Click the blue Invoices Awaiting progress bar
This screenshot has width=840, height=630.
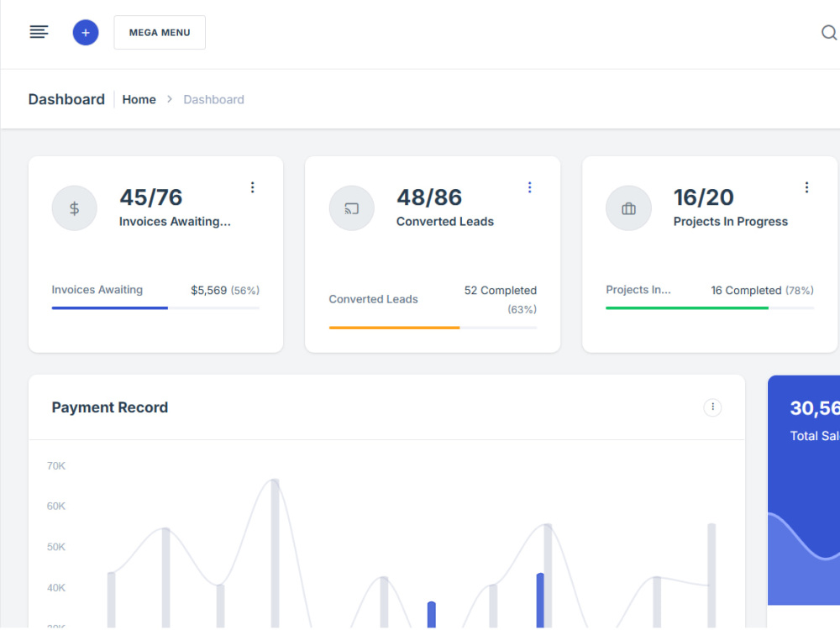(x=110, y=308)
